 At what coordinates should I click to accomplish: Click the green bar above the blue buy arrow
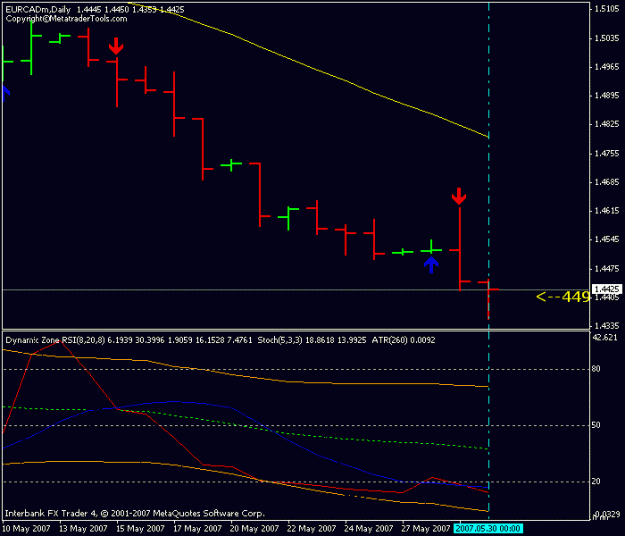tap(431, 250)
